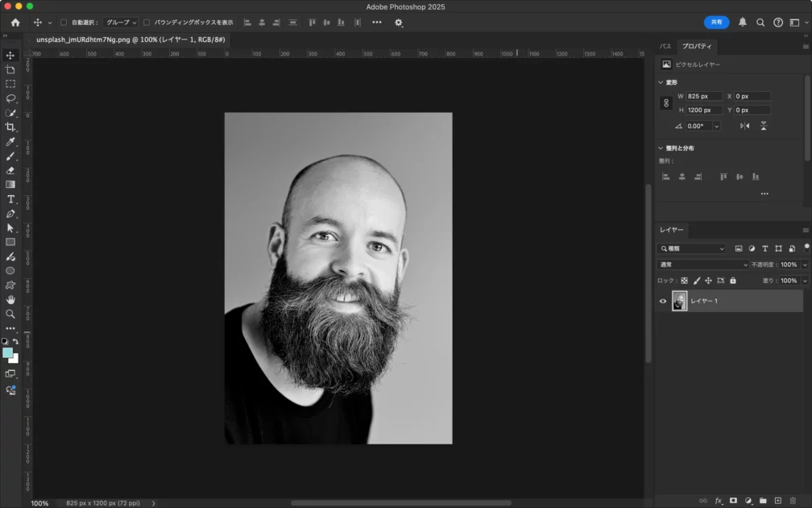
Task: Switch to the パス tab
Action: point(665,47)
